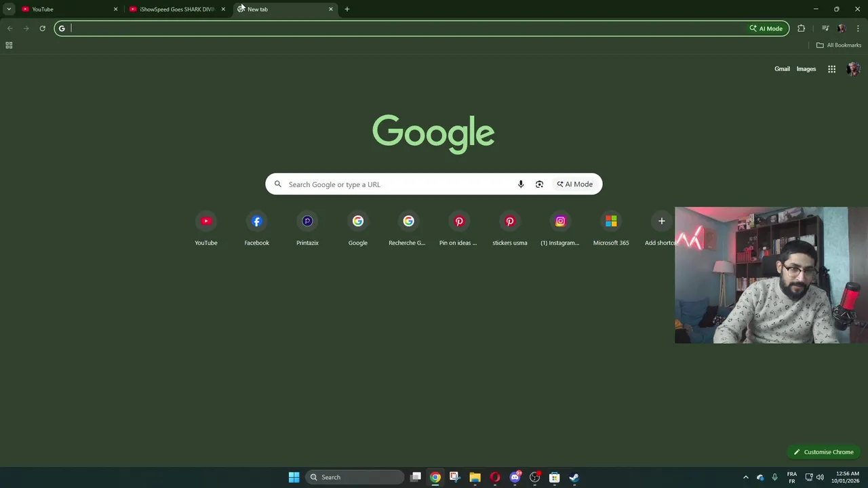
Task: Open Images link
Action: [806, 69]
